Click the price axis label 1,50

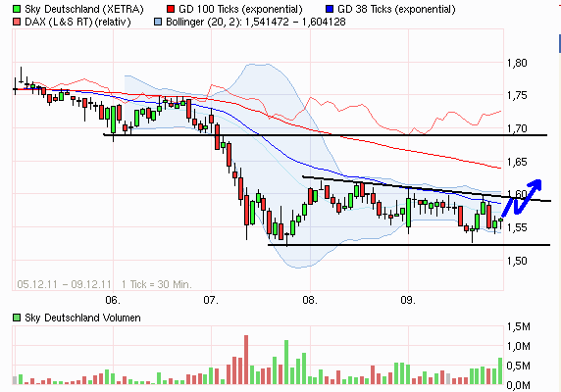point(517,261)
